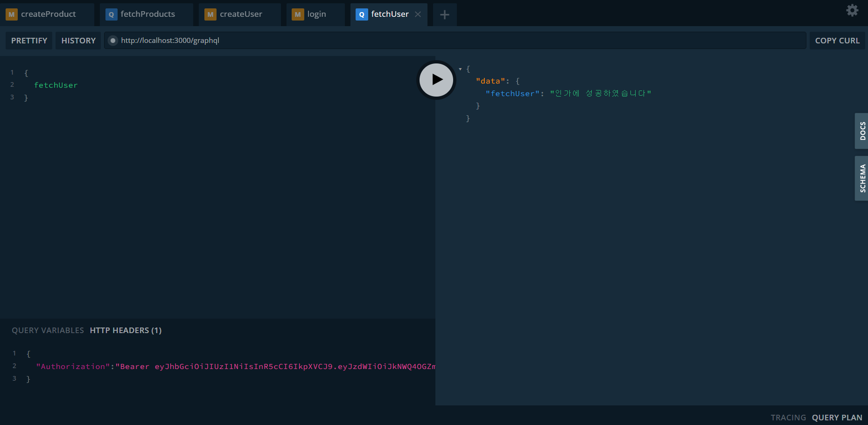Click the Q icon on fetchUser tab
The width and height of the screenshot is (868, 425).
362,14
